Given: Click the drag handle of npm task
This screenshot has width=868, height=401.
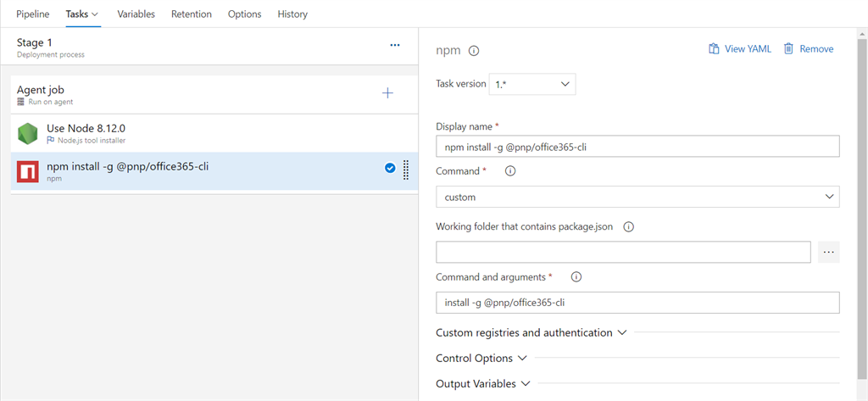Looking at the screenshot, I should tap(405, 170).
